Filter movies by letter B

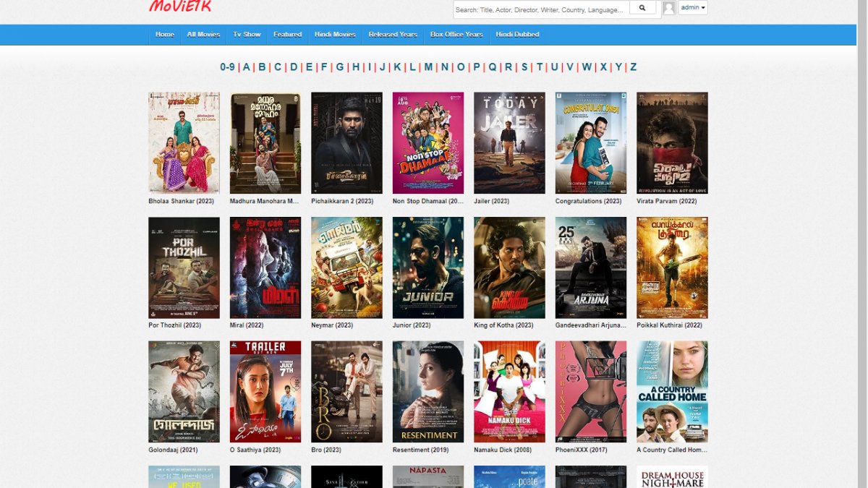(x=262, y=67)
